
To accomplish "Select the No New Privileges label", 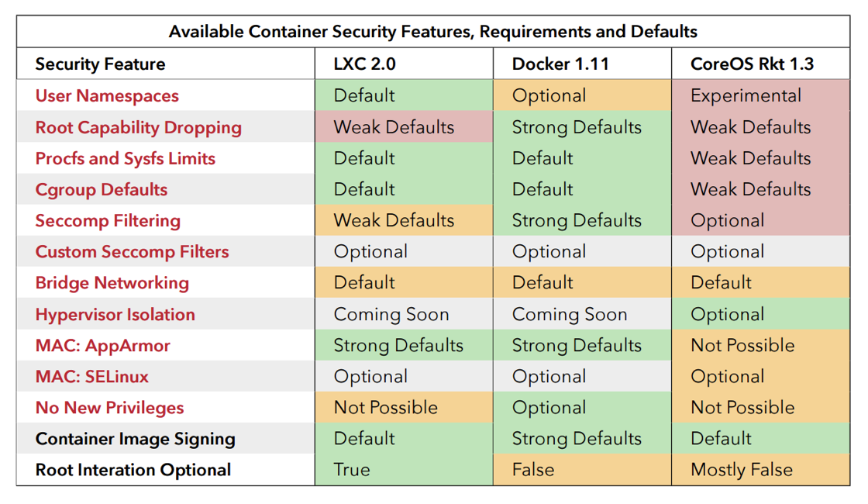I will [x=109, y=408].
